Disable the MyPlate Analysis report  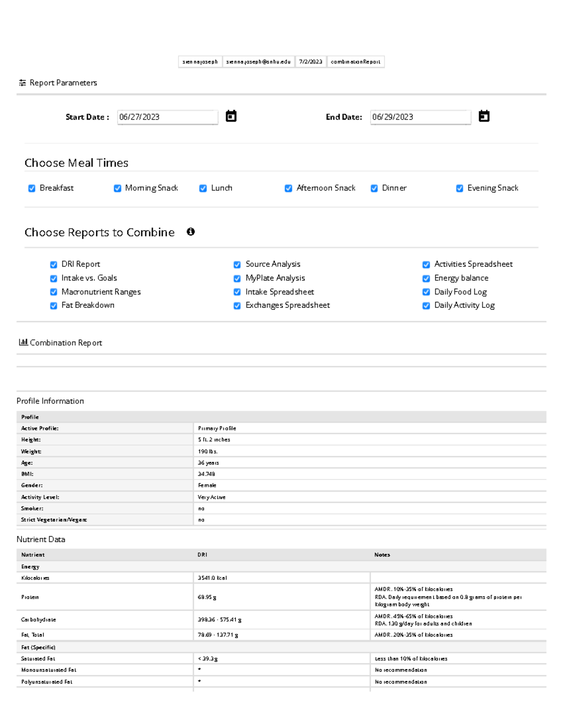point(237,278)
